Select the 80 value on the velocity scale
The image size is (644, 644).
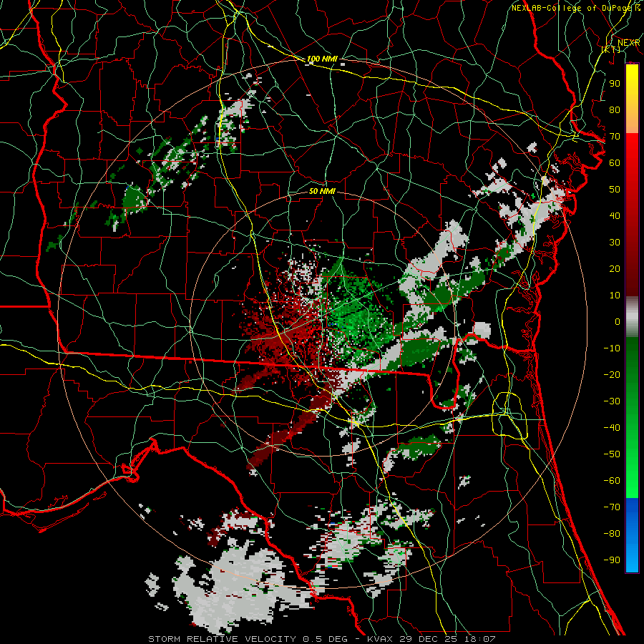click(x=615, y=109)
